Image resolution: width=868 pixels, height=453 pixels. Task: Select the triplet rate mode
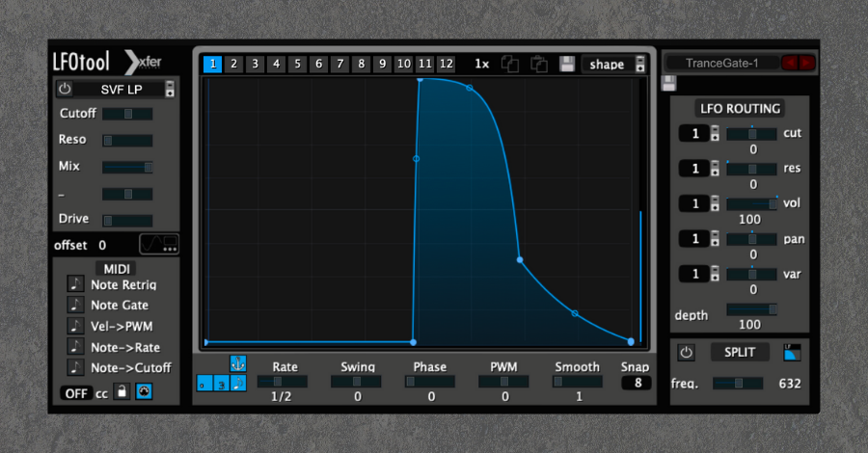(222, 384)
